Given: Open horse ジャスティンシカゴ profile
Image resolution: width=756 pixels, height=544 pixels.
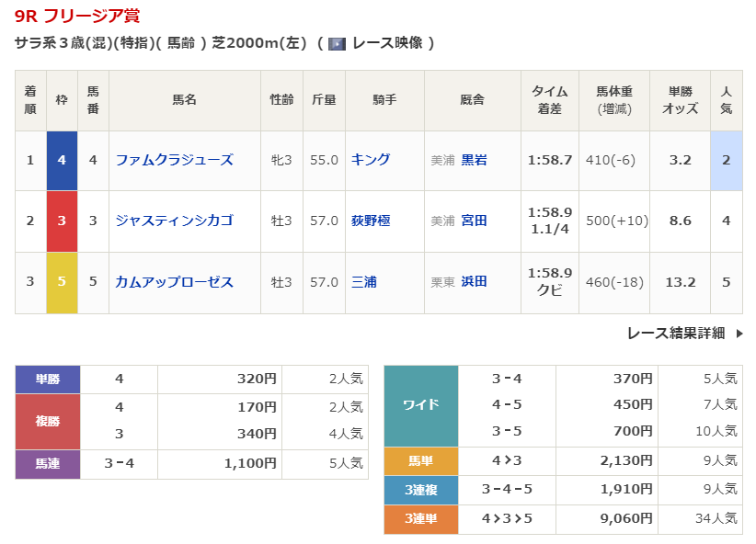Looking at the screenshot, I should pyautogui.click(x=174, y=221).
